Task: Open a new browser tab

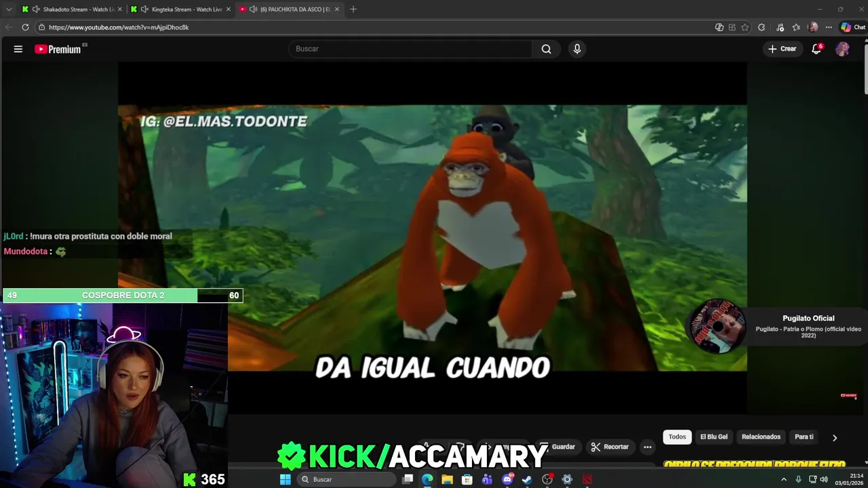Action: click(353, 9)
